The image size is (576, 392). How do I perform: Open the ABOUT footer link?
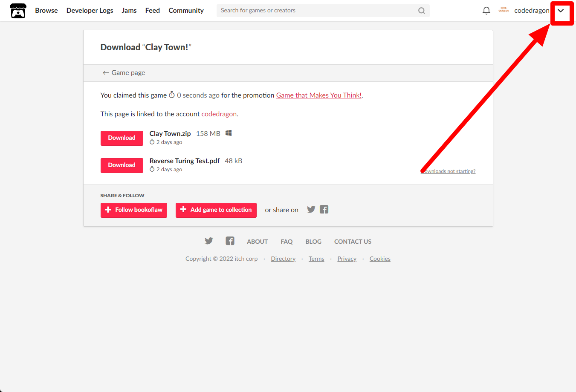258,242
